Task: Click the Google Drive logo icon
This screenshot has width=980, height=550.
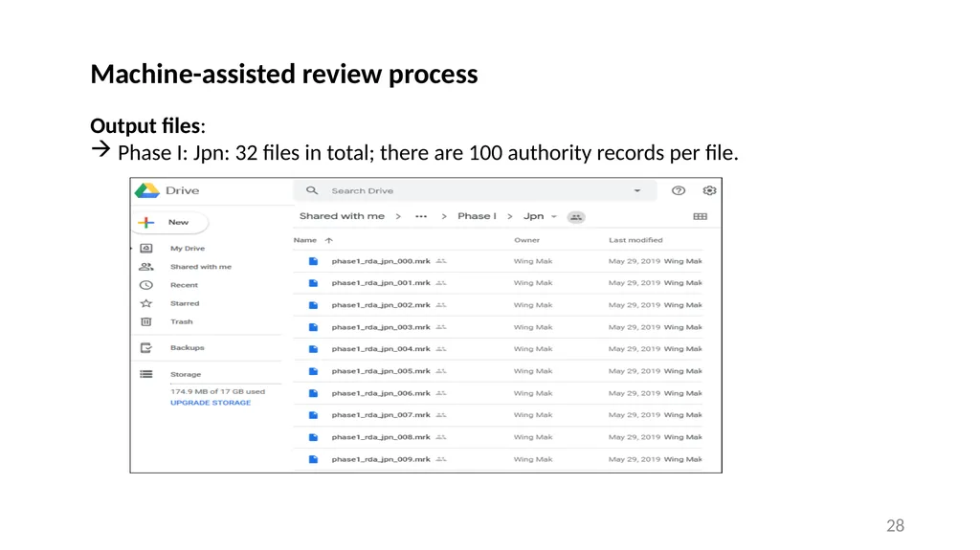Action: coord(146,190)
